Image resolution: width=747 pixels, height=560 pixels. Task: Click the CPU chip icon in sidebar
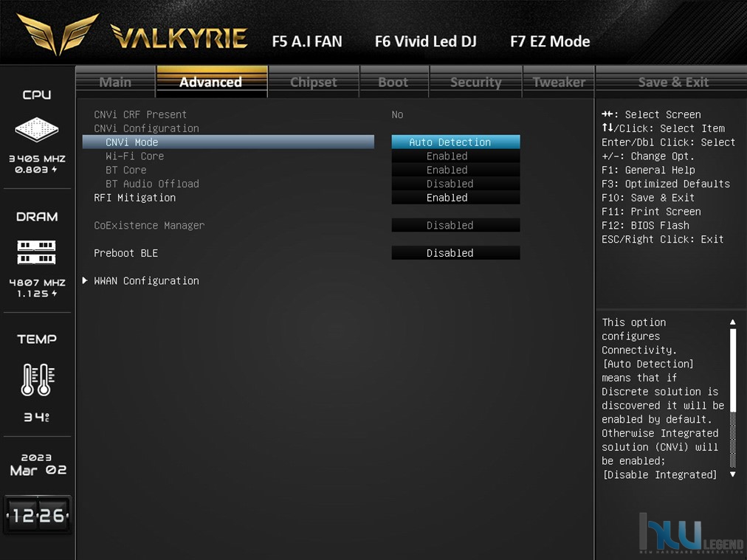click(x=37, y=129)
